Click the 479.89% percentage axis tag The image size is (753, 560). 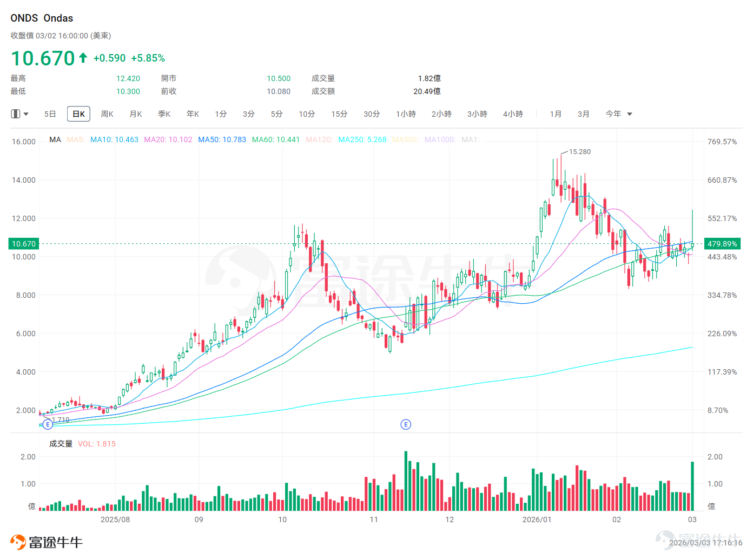722,244
